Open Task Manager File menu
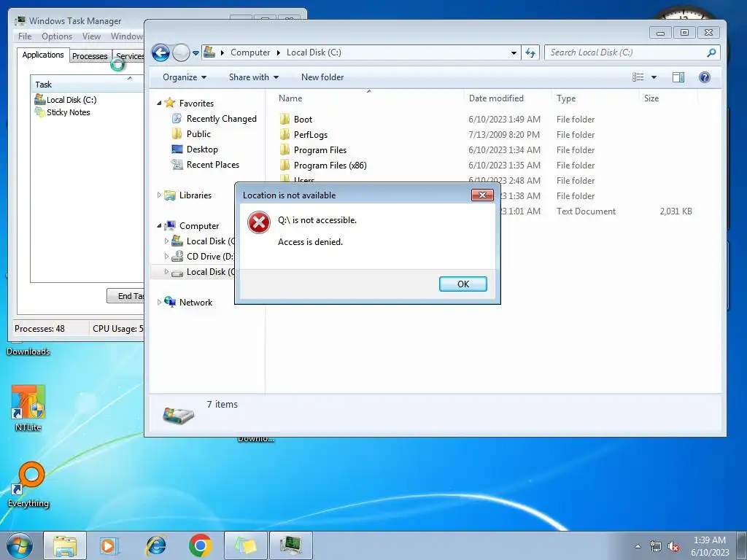Viewport: 747px width, 560px height. (x=25, y=36)
